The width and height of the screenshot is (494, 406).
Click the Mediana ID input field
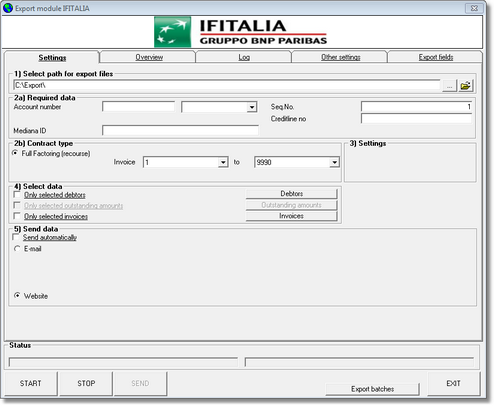point(180,130)
